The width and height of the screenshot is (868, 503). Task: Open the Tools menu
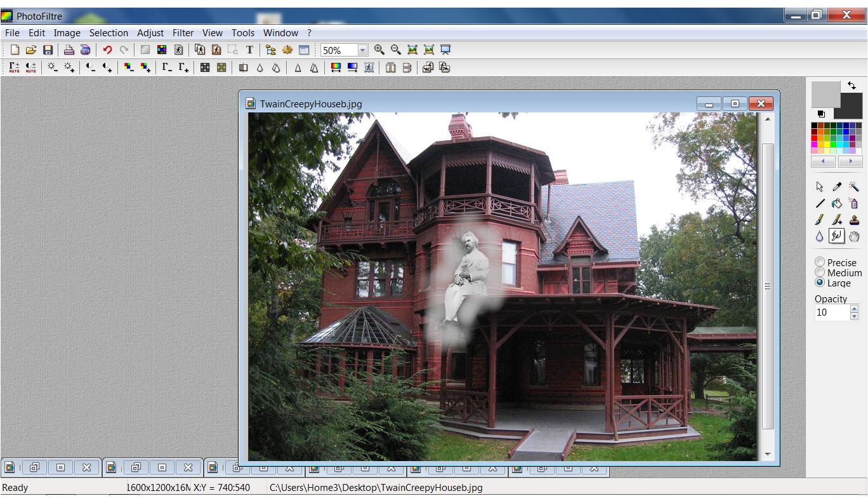click(x=243, y=33)
